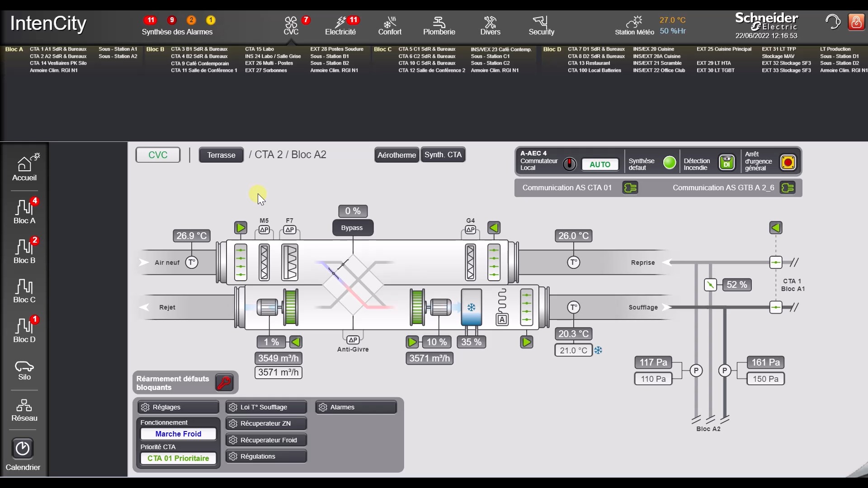Click the Arrêt d'urgence général button
This screenshot has width=868, height=488.
788,162
